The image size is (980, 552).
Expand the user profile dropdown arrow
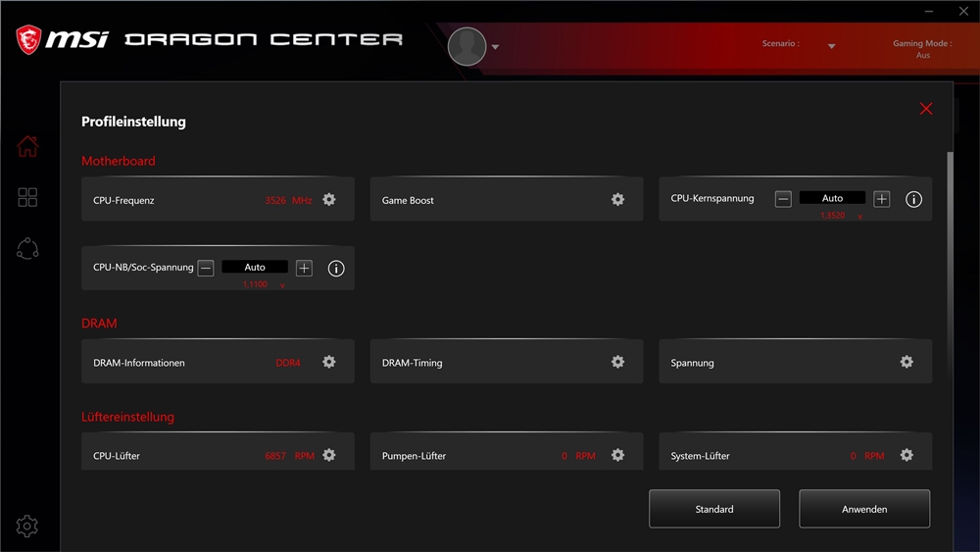[x=495, y=47]
